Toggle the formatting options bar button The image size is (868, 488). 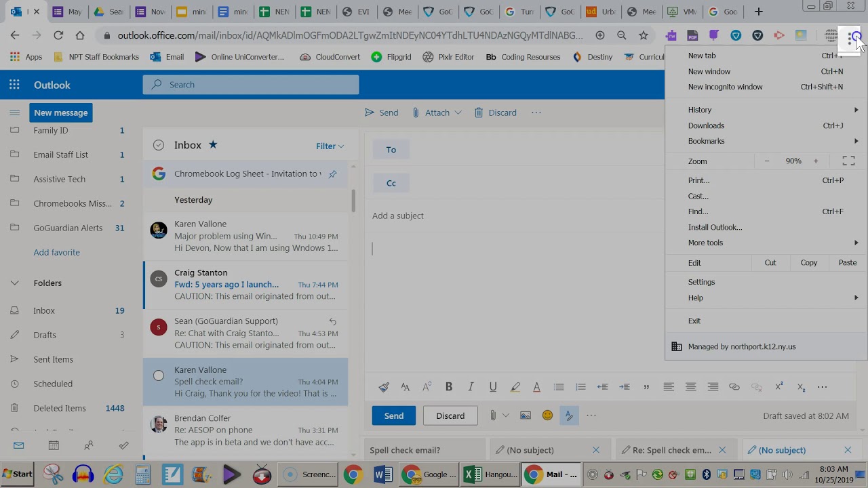(x=569, y=415)
